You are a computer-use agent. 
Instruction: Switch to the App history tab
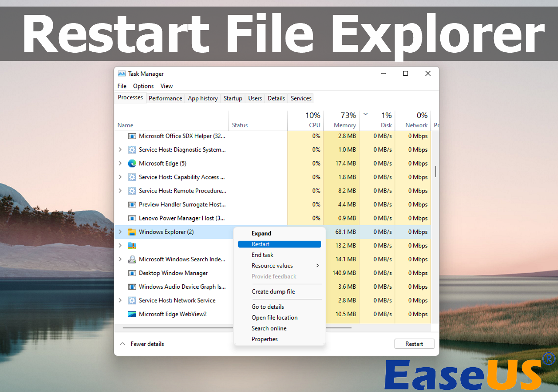203,98
